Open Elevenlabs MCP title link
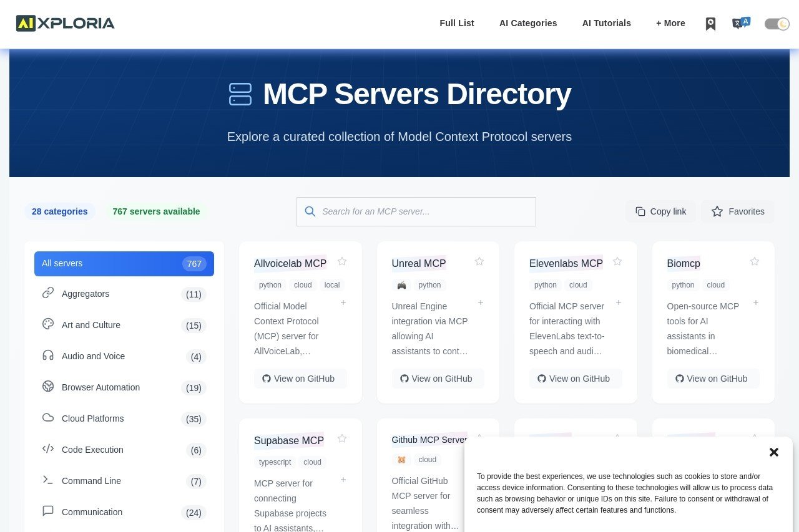Screen dimensions: 799x532 tap(566, 264)
